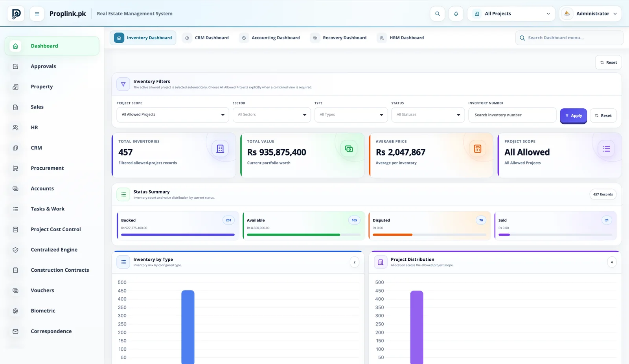Click the Project Cost Control calculator icon
Viewport: 629px width, 364px height.
(x=15, y=229)
